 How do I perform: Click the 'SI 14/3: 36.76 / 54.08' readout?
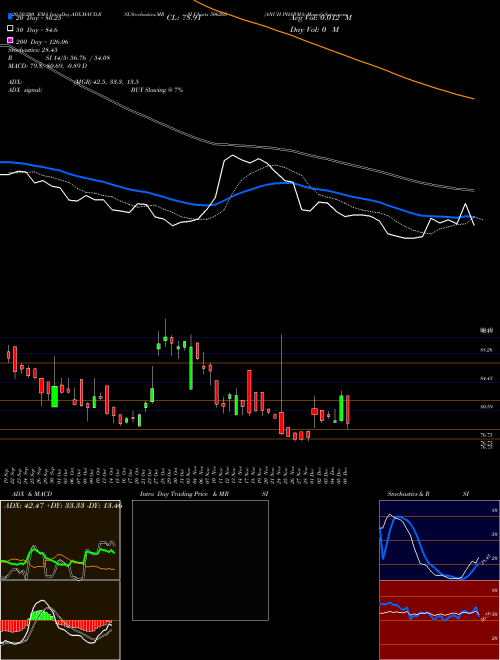pyautogui.click(x=78, y=58)
